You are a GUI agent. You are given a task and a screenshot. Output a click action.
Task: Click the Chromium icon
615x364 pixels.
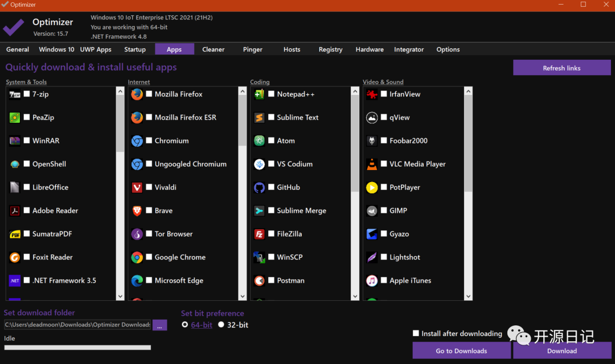[137, 140]
